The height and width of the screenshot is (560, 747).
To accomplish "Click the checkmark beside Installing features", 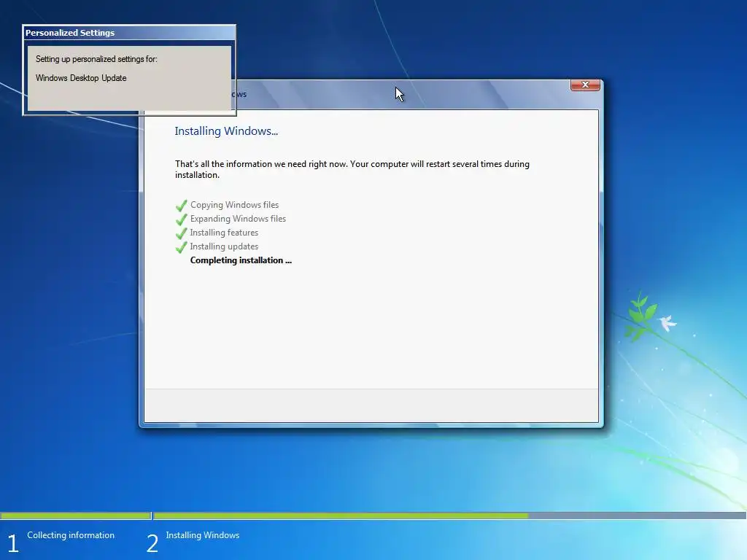I will click(x=181, y=233).
